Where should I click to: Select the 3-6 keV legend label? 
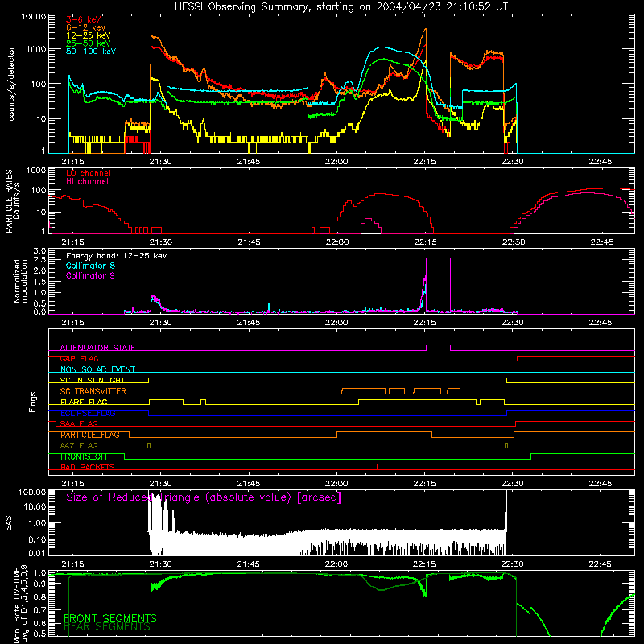pyautogui.click(x=83, y=19)
